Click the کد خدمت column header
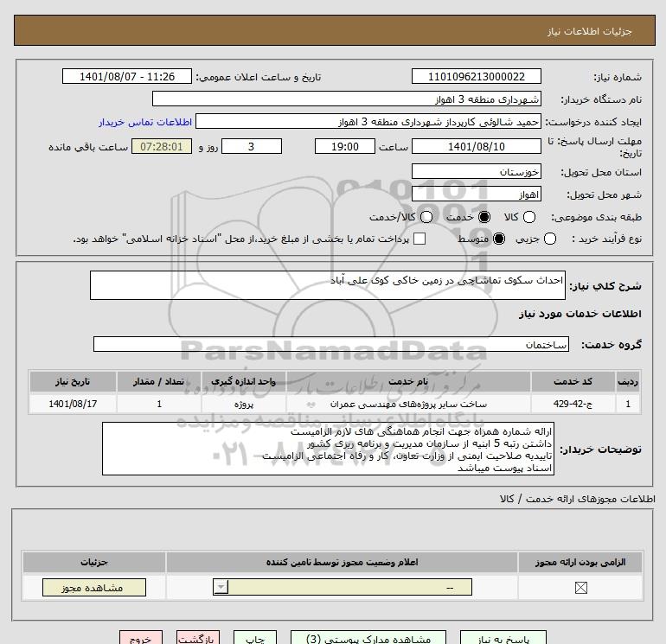The width and height of the screenshot is (666, 644). [x=573, y=381]
